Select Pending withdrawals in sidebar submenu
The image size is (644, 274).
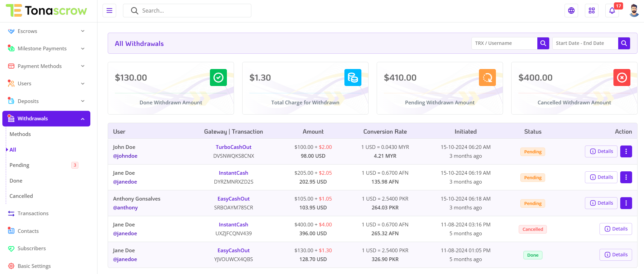tap(19, 165)
